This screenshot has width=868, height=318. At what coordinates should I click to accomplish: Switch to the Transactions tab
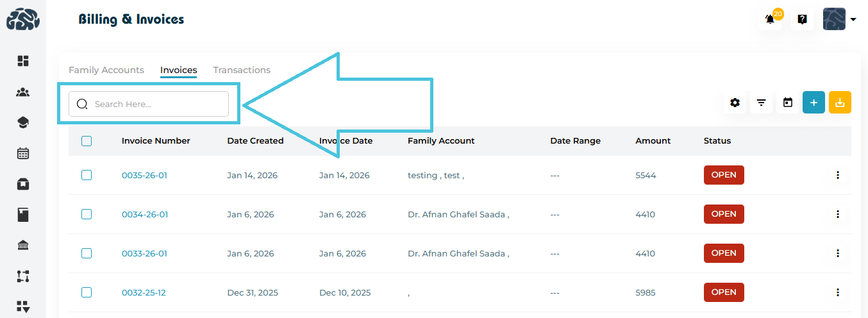(x=242, y=70)
